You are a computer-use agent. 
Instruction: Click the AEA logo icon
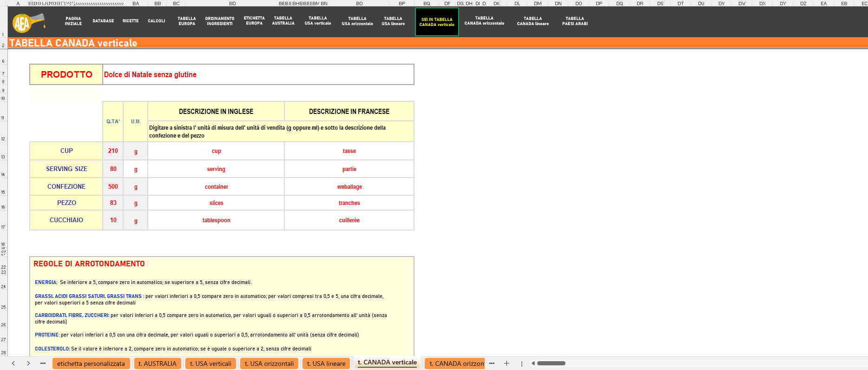(x=28, y=22)
